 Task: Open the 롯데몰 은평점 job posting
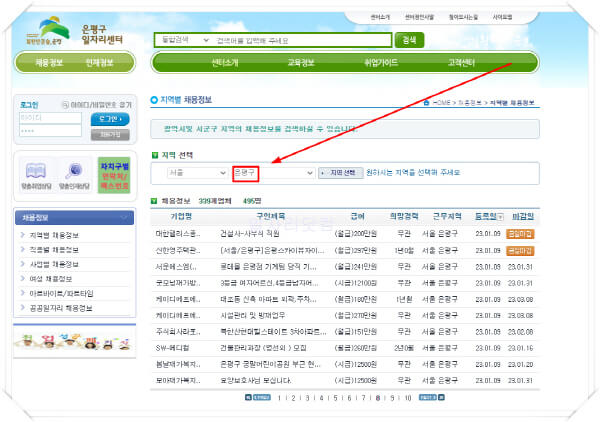coord(268,267)
